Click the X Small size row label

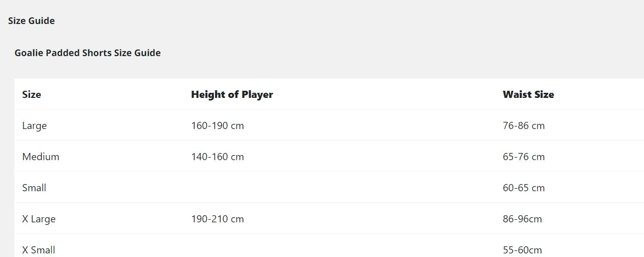click(39, 250)
